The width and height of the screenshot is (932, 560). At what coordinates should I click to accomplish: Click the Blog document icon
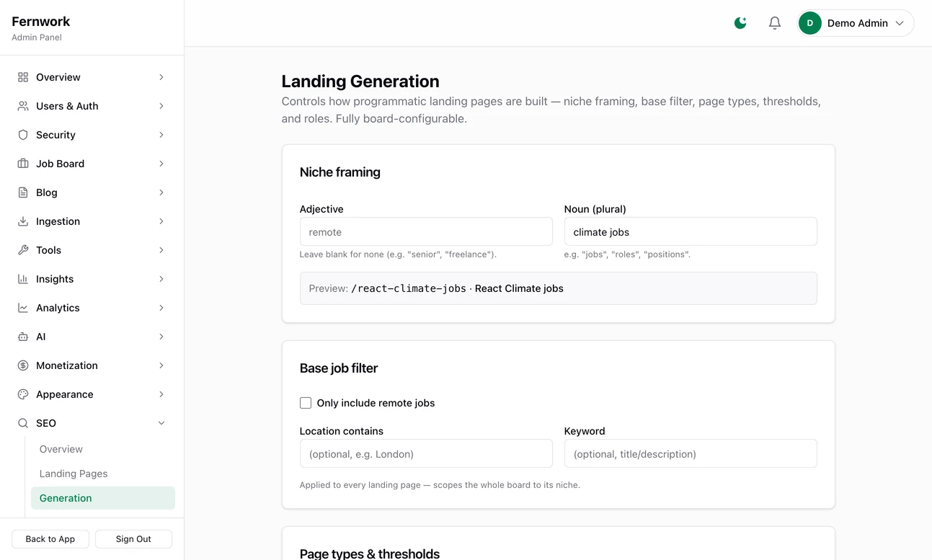pyautogui.click(x=23, y=192)
